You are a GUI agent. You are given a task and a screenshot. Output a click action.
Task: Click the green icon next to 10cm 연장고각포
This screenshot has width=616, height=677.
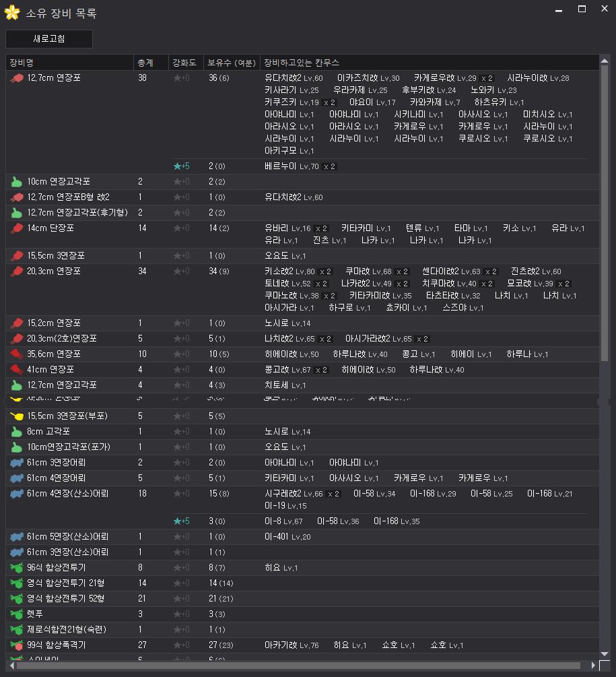tap(17, 182)
